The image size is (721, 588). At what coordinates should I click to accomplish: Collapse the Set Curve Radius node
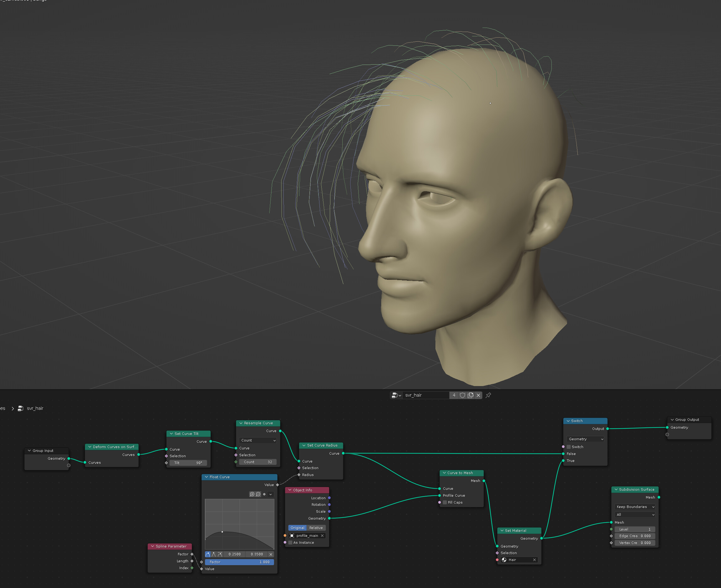coord(304,446)
